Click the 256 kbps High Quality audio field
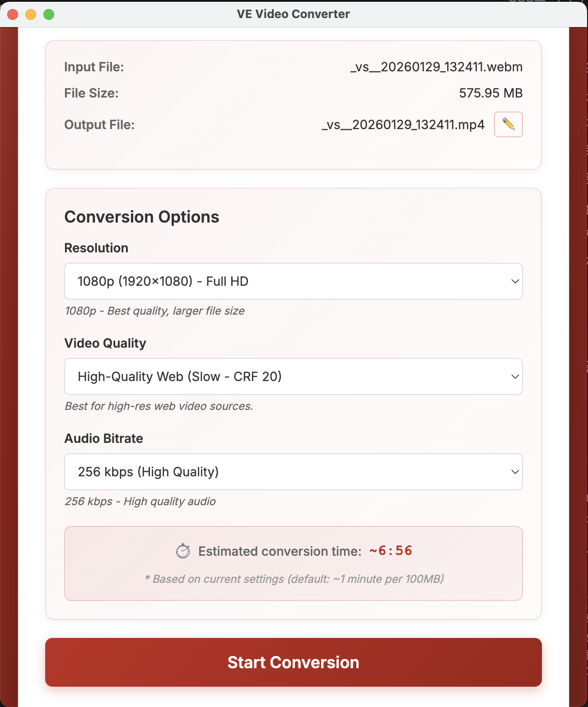 point(149,472)
